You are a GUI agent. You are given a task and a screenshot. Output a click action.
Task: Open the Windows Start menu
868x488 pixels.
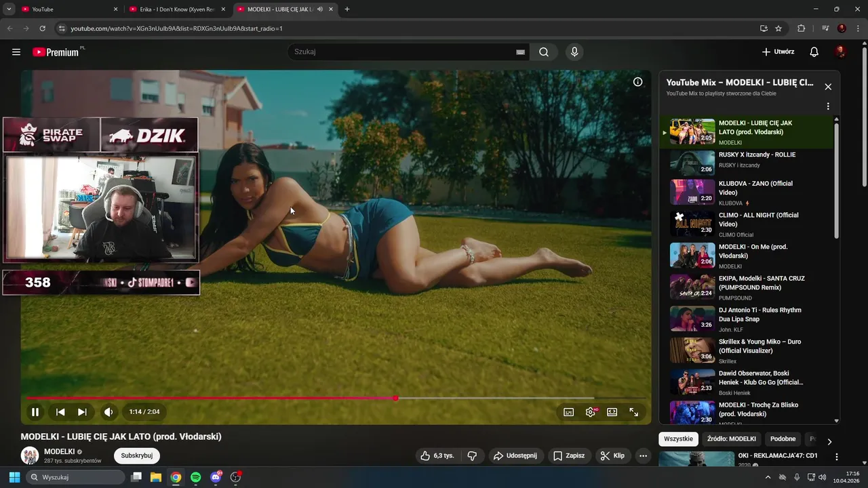14,477
